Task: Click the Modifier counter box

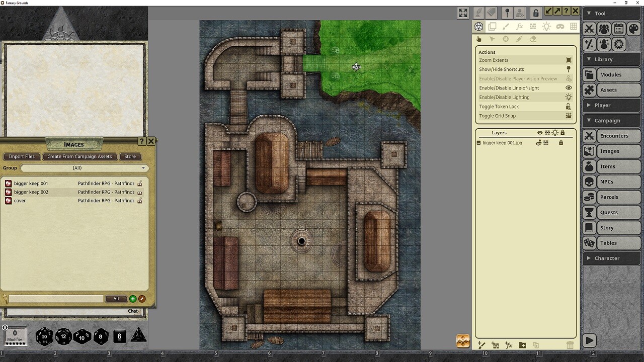Action: [x=15, y=335]
